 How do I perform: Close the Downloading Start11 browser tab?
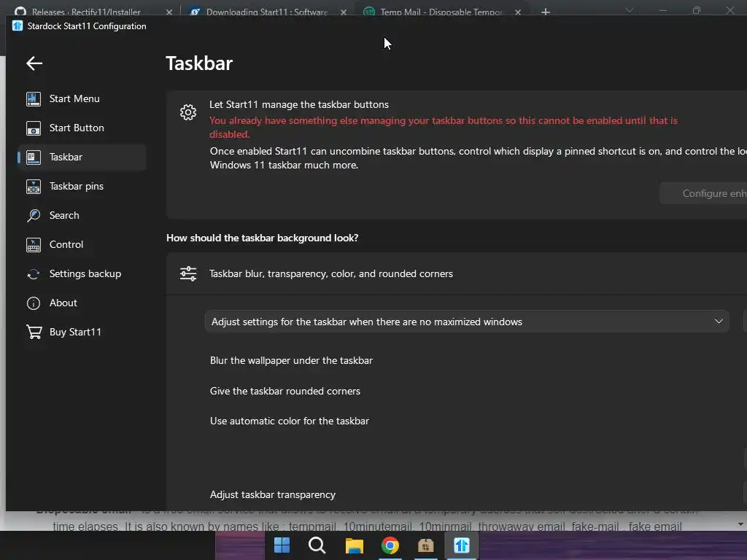click(344, 12)
